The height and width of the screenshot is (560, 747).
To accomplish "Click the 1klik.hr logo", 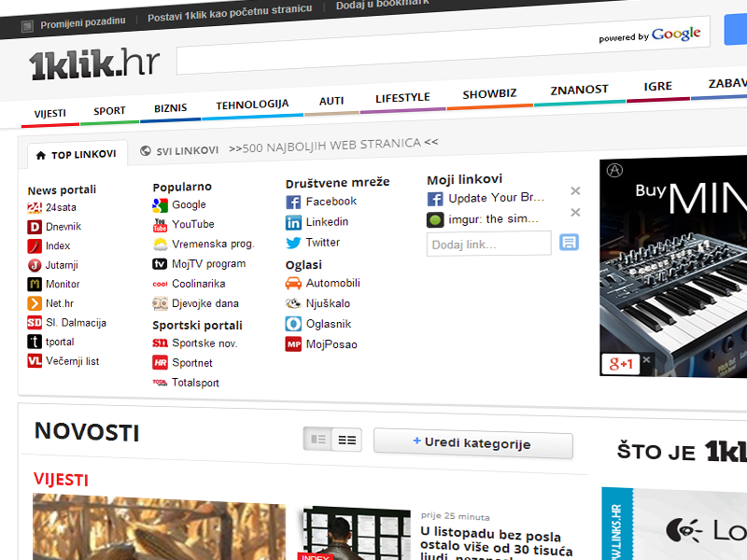I will (x=94, y=63).
